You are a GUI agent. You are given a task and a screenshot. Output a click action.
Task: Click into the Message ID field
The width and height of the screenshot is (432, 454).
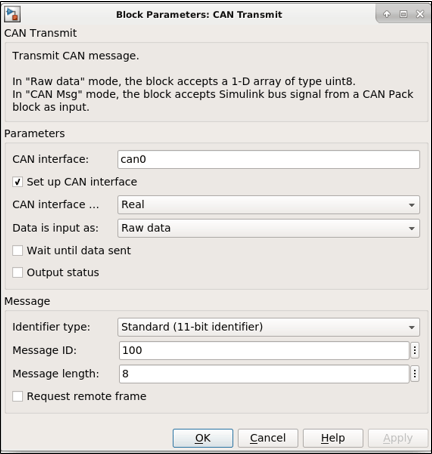(264, 350)
